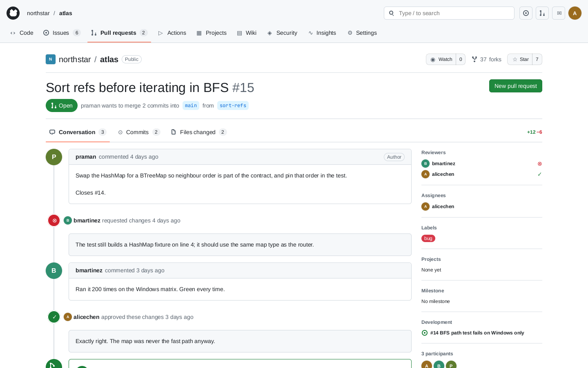Click the northstar organization avatar icon
The image size is (588, 368).
[51, 59]
